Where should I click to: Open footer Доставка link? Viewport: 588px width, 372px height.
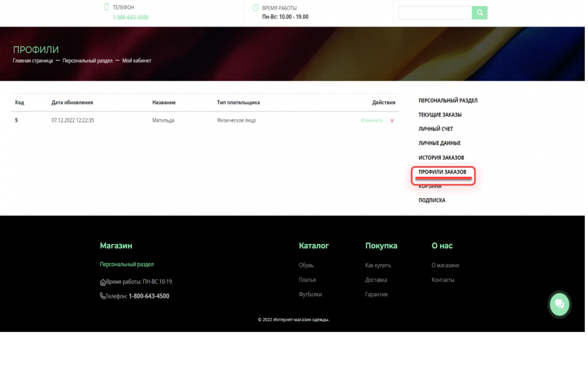[376, 280]
